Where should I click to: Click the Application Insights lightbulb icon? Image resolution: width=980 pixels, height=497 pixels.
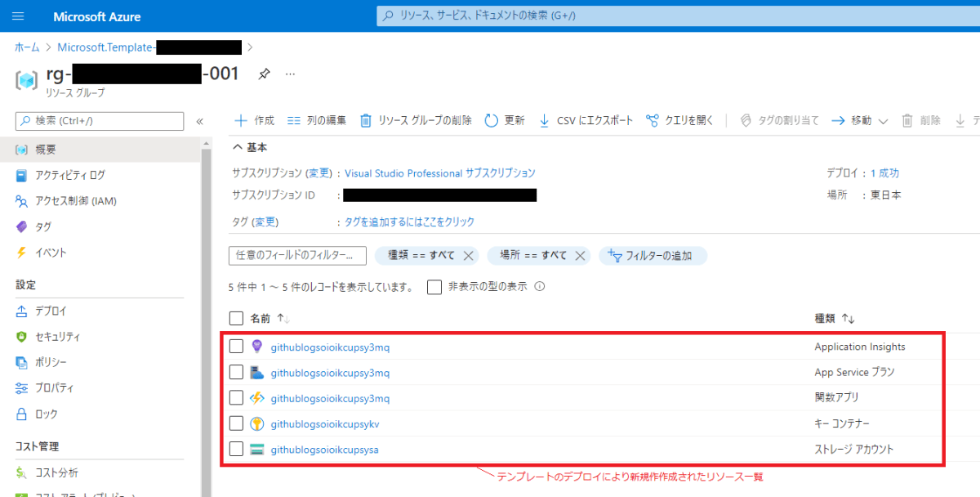(257, 347)
